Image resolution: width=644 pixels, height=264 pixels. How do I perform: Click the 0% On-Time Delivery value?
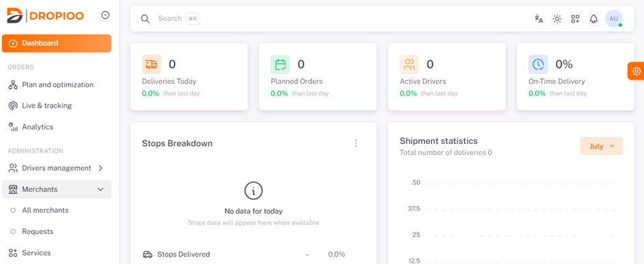pyautogui.click(x=564, y=64)
